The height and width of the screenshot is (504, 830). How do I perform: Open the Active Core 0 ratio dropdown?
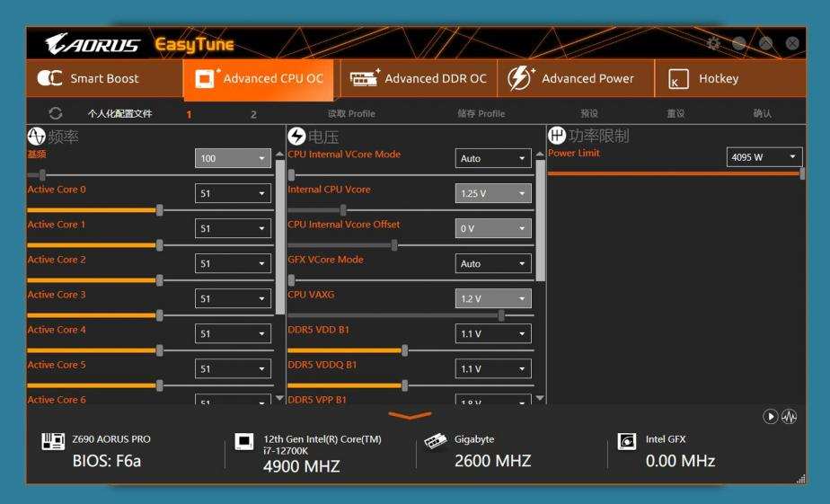pyautogui.click(x=233, y=193)
